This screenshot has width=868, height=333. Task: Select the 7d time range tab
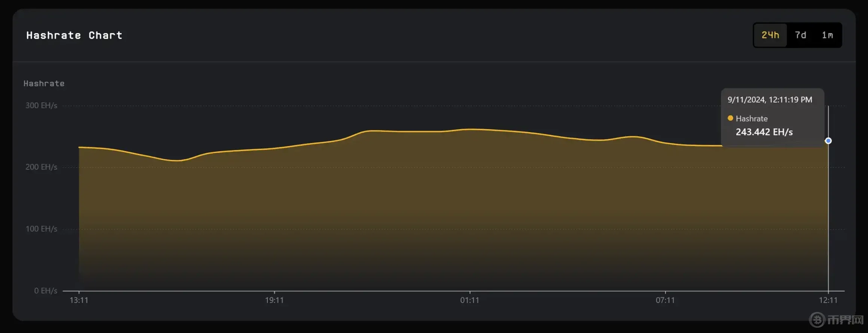[x=800, y=35]
